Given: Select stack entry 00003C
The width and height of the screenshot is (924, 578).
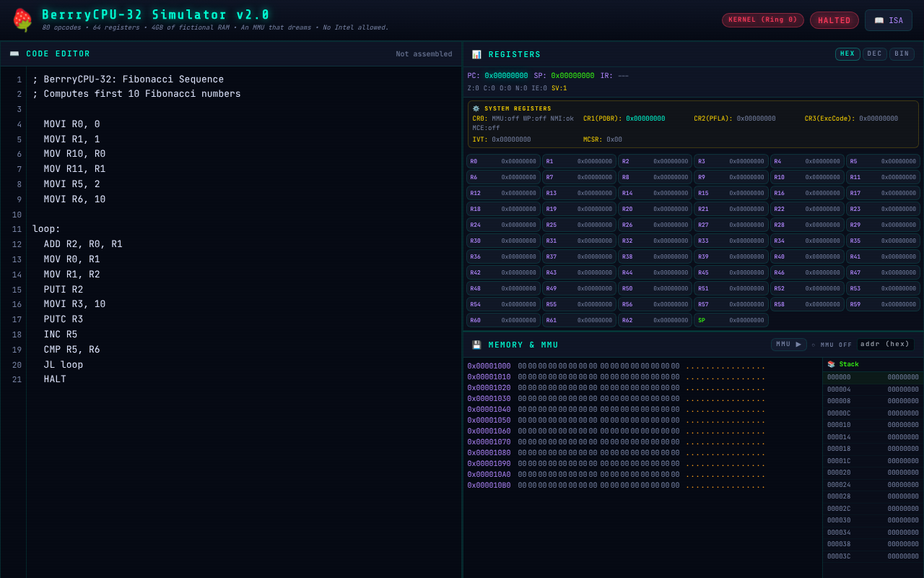Looking at the screenshot, I should click(873, 556).
